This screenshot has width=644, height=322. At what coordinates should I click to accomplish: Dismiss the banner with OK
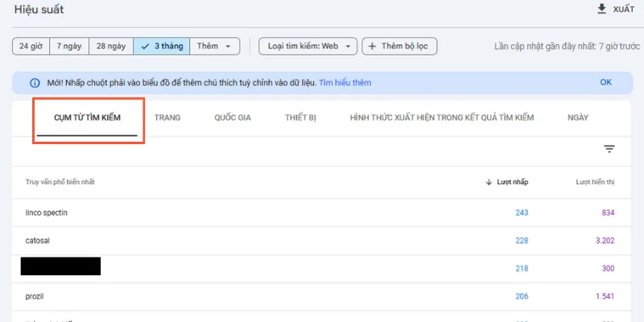pyautogui.click(x=606, y=82)
